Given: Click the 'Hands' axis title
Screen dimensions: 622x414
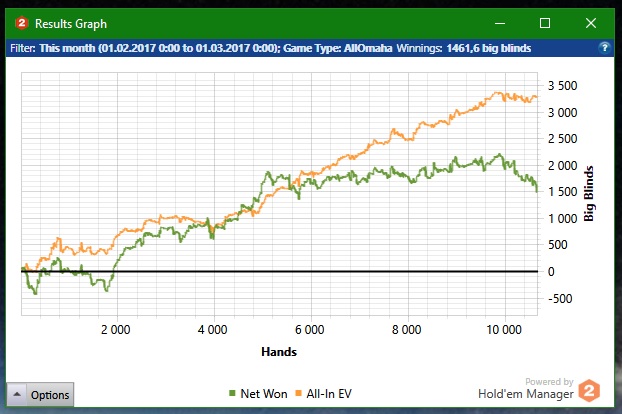Looking at the screenshot, I should (279, 352).
